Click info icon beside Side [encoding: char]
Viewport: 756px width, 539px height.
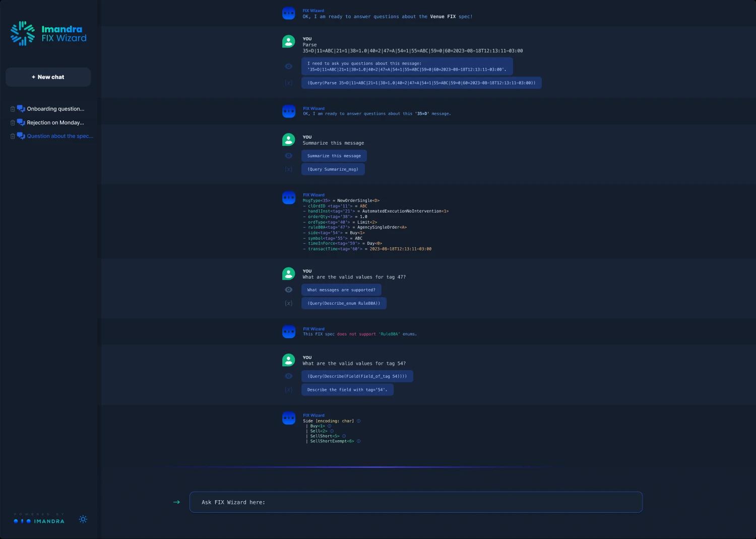tap(358, 421)
